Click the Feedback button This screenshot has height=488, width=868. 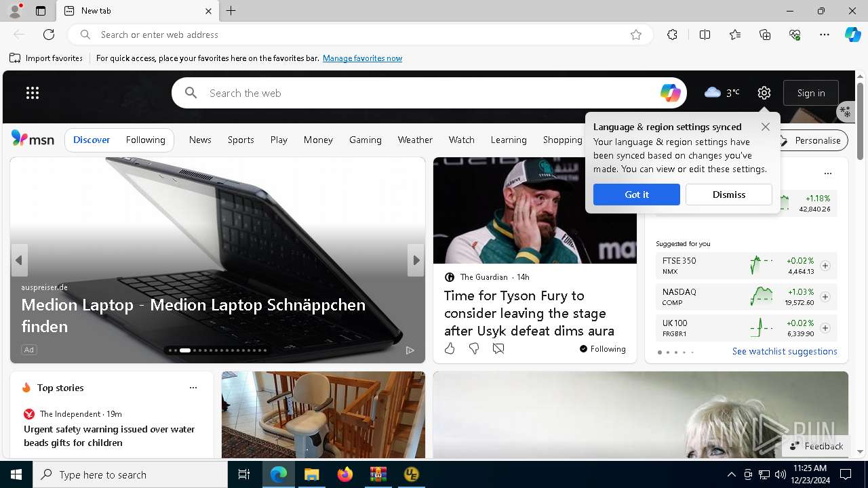coord(816,446)
